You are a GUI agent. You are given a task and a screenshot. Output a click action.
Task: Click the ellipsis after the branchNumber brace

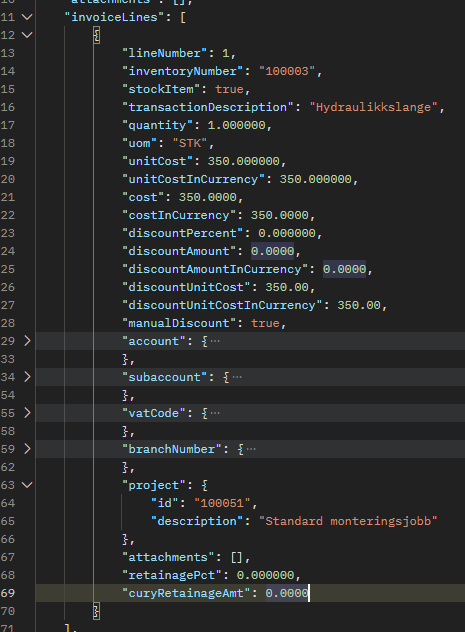pos(251,449)
